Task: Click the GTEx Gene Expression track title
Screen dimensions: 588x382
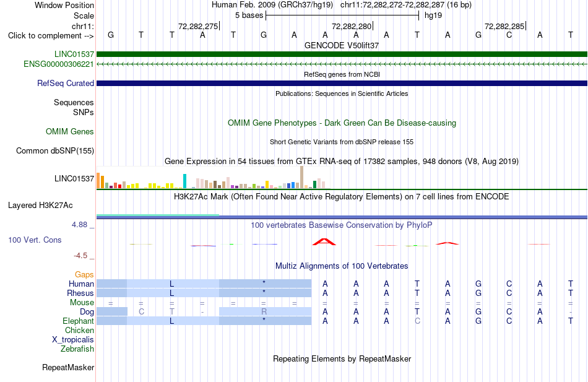Action: tap(342, 162)
